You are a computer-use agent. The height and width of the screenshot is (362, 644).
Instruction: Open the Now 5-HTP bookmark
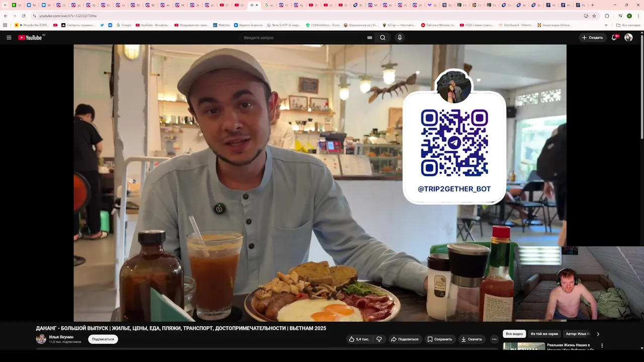(284, 25)
